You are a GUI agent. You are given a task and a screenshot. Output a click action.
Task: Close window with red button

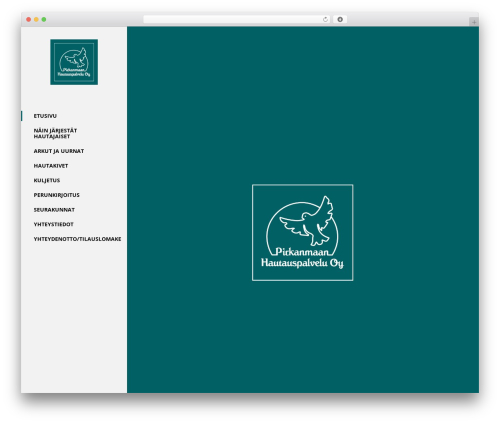(x=29, y=20)
